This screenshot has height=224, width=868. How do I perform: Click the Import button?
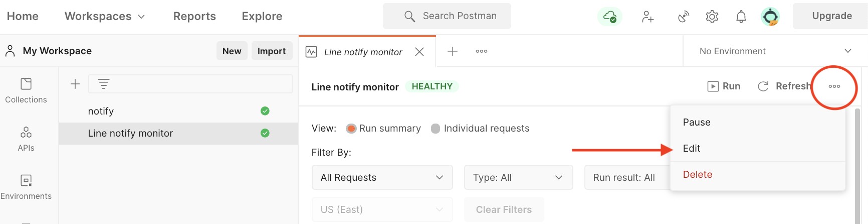[x=272, y=51]
